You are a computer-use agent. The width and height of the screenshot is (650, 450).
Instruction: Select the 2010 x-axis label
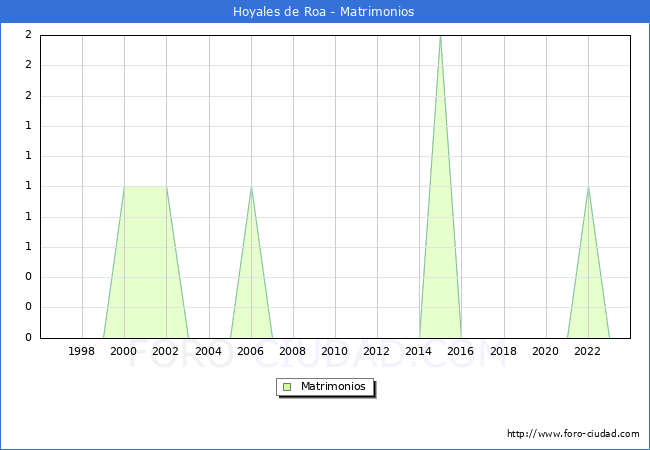335,351
